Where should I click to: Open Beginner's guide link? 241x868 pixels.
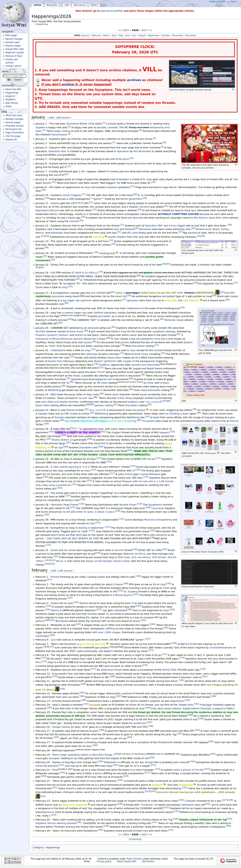click(14, 53)
